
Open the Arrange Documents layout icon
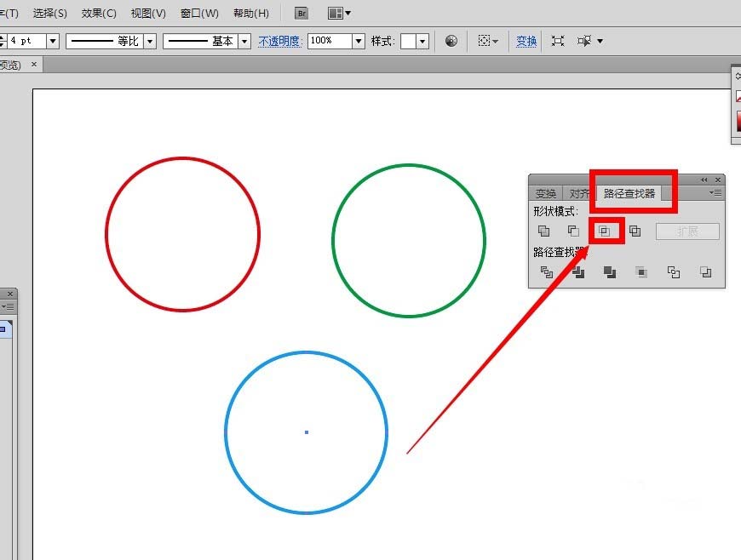(x=335, y=14)
